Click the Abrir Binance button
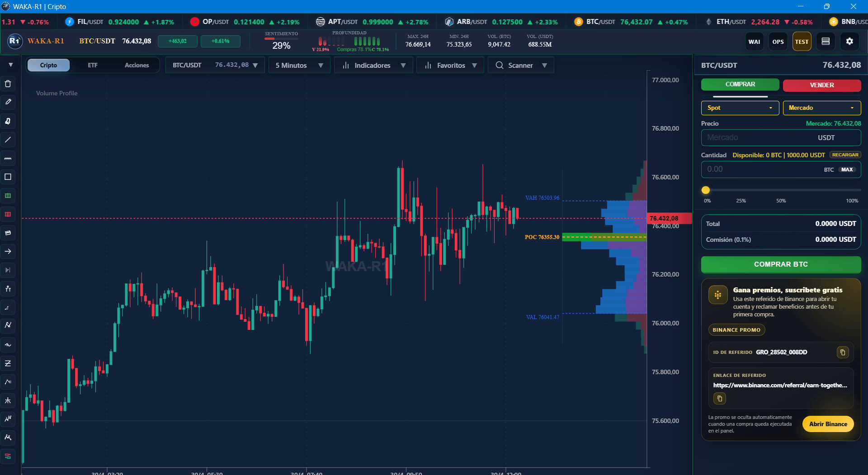Screen dimensions: 868x475 pyautogui.click(x=828, y=424)
